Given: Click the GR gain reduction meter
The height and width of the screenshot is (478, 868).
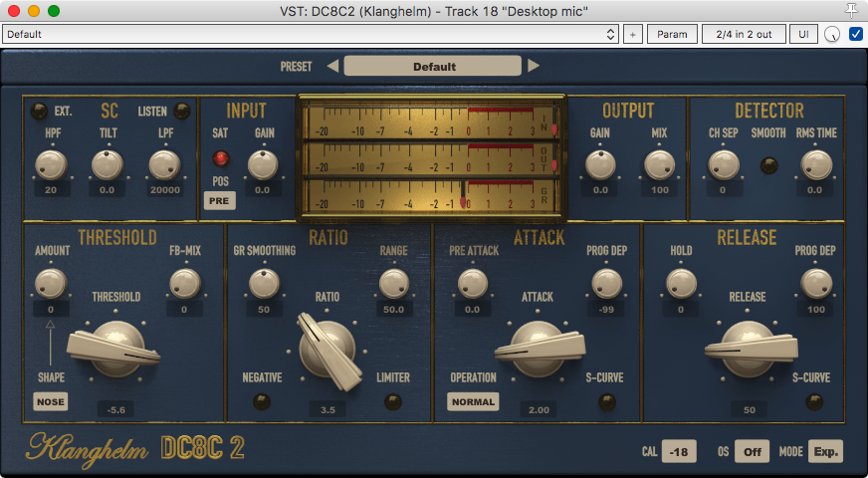Looking at the screenshot, I should tap(430, 195).
